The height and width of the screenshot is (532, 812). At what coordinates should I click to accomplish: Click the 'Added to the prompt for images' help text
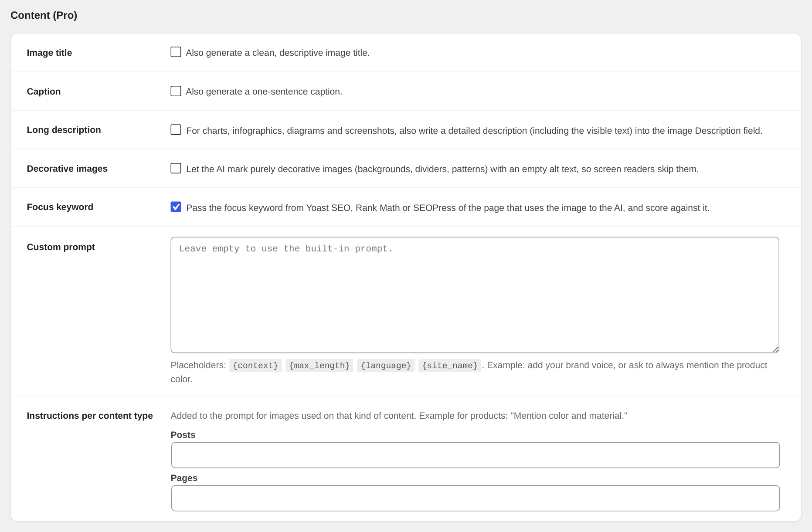pyautogui.click(x=399, y=416)
